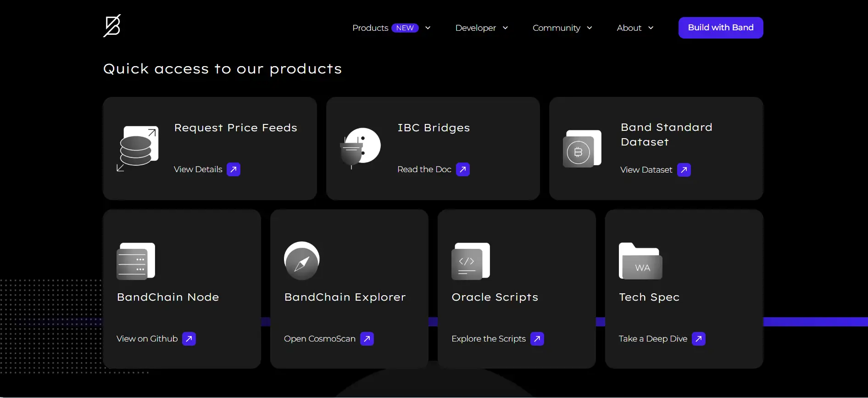Follow the Read the Doc link
This screenshot has width=868, height=398.
tap(424, 169)
